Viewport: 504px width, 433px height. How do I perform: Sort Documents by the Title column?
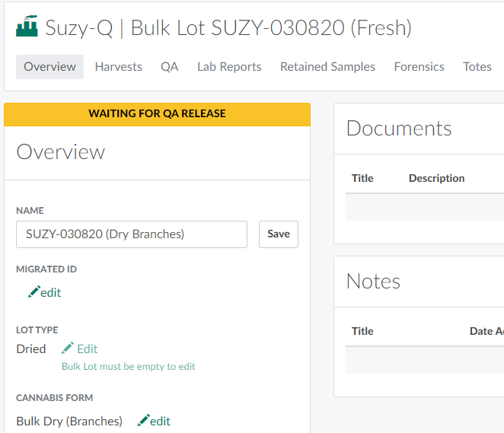click(362, 178)
